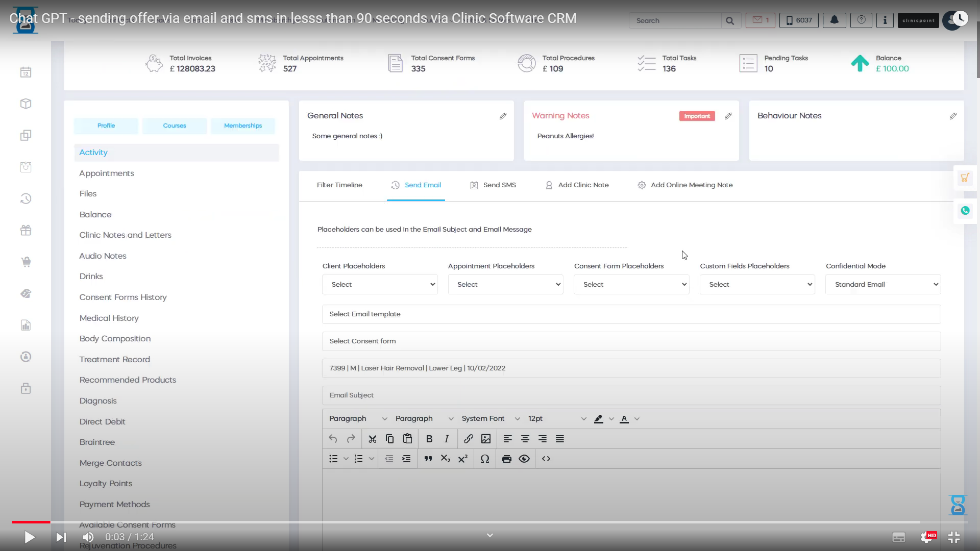The image size is (980, 551).
Task: Switch to Send SMS tab
Action: click(x=493, y=185)
